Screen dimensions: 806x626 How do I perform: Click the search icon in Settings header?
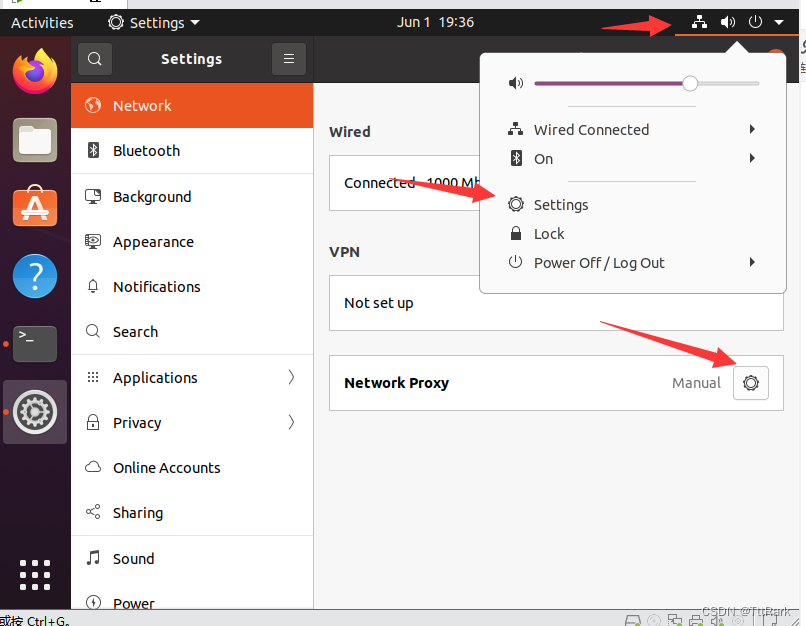tap(95, 59)
